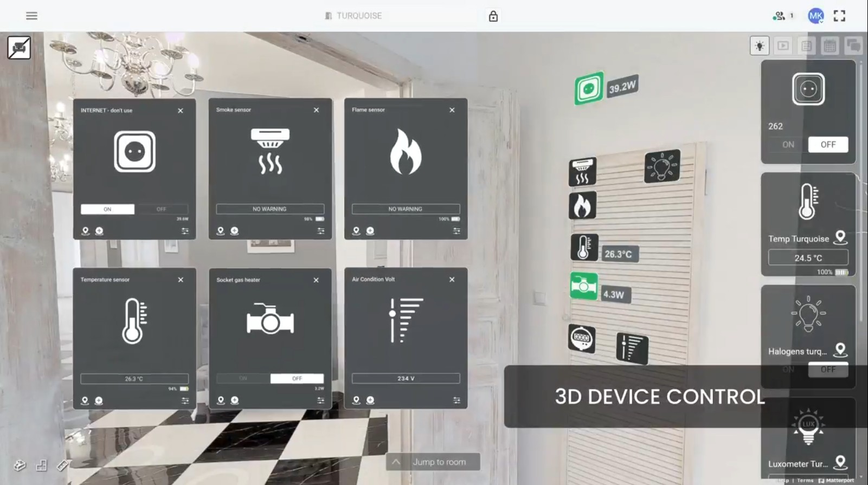Click the smoke sensor 3D tag icon
The image size is (868, 485).
point(582,172)
